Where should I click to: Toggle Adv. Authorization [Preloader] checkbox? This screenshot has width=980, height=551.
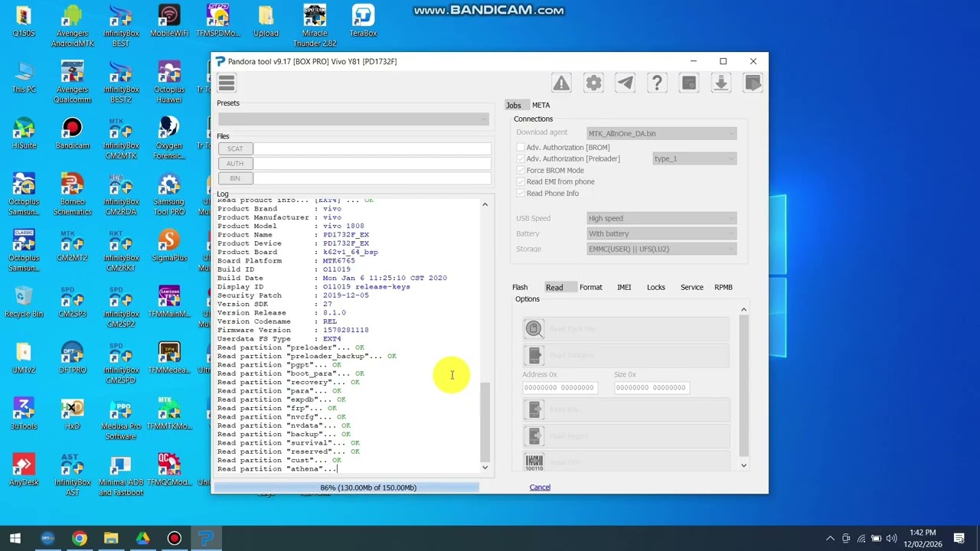[x=521, y=158]
